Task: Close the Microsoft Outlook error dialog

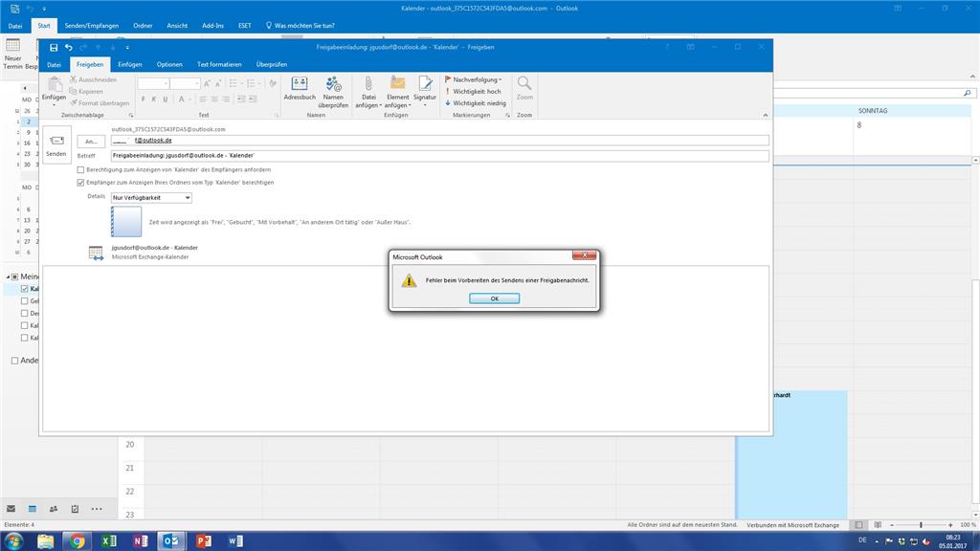Action: tap(585, 254)
